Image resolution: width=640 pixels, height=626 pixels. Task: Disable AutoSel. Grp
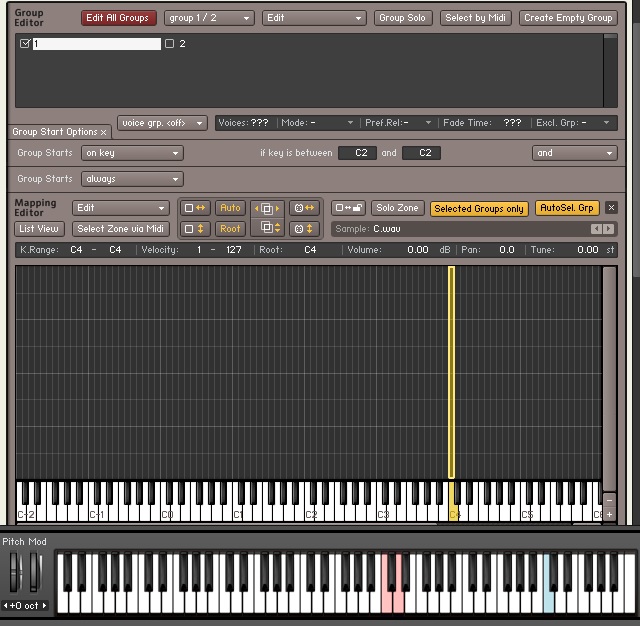click(567, 208)
